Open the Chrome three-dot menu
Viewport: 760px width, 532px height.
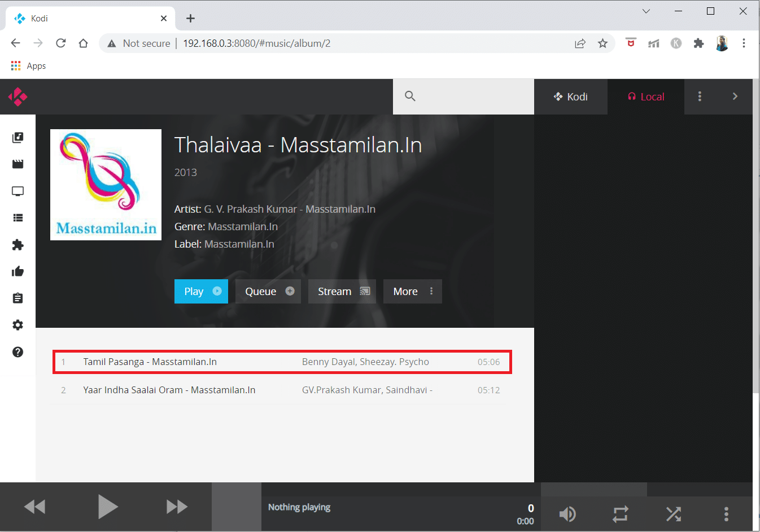(744, 43)
